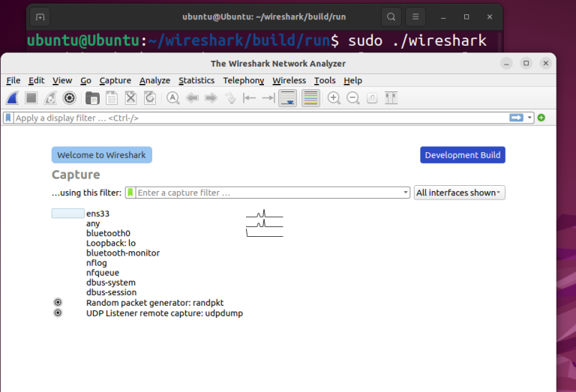Toggle packet colorization button

tap(310, 97)
